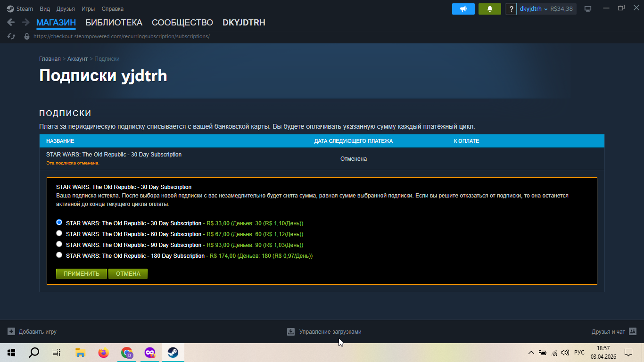
Task: Switch to the МАГАЗИН tab
Action: pos(56,23)
